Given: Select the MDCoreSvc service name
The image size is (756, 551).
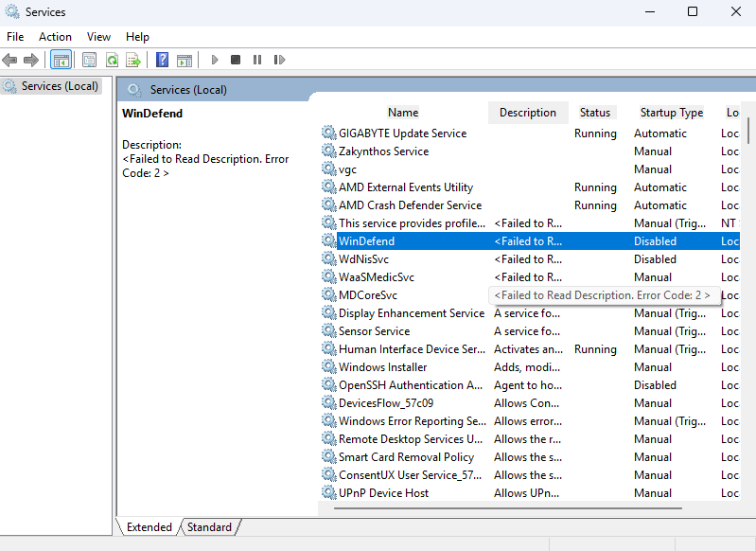Looking at the screenshot, I should [368, 294].
